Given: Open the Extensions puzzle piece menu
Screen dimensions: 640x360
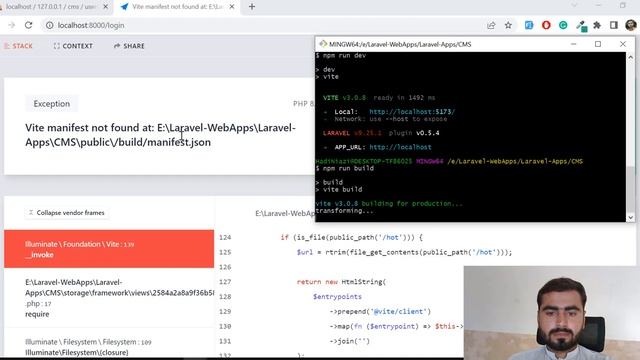Looking at the screenshot, I should (x=597, y=25).
